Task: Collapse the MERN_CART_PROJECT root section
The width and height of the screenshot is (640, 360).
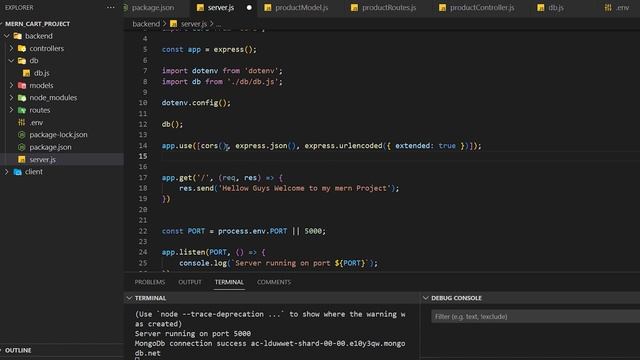Action: click(x=2, y=24)
